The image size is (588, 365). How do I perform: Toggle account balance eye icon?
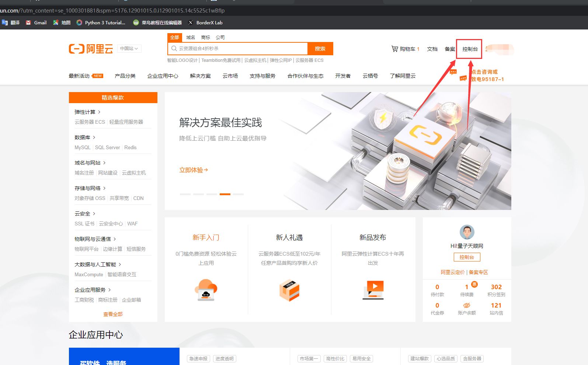(x=467, y=305)
